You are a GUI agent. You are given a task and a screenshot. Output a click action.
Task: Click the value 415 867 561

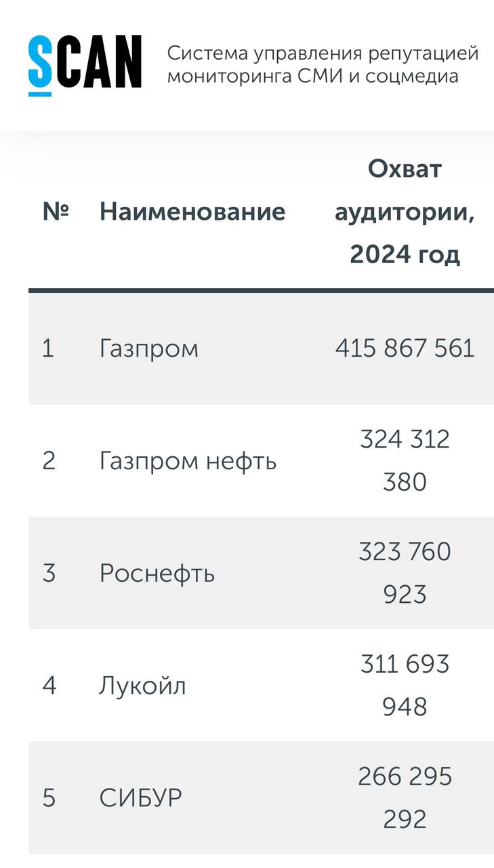tap(405, 349)
